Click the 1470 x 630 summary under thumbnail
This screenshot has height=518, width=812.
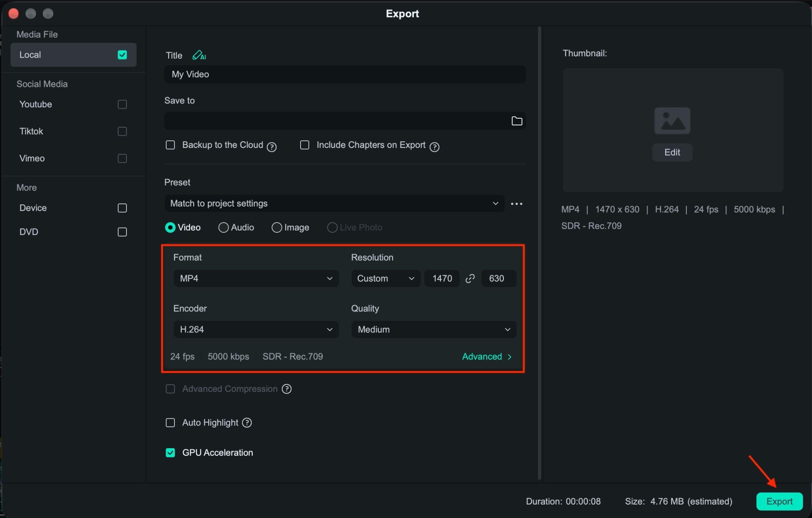(617, 209)
